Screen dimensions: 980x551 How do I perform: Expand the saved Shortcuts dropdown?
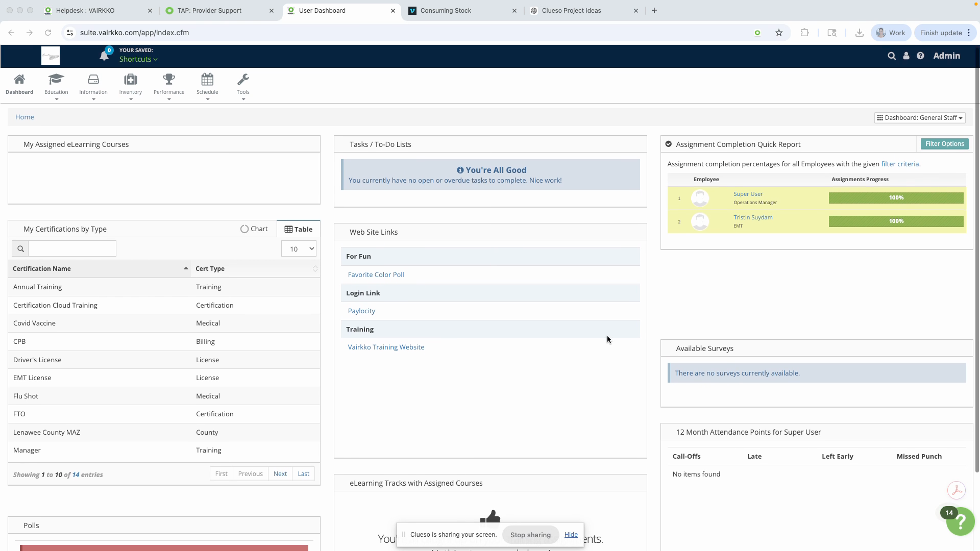(x=138, y=59)
